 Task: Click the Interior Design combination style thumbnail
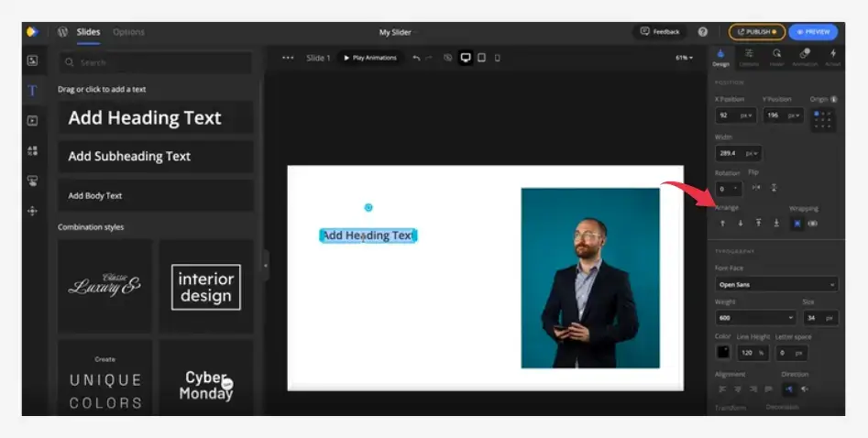pos(205,287)
